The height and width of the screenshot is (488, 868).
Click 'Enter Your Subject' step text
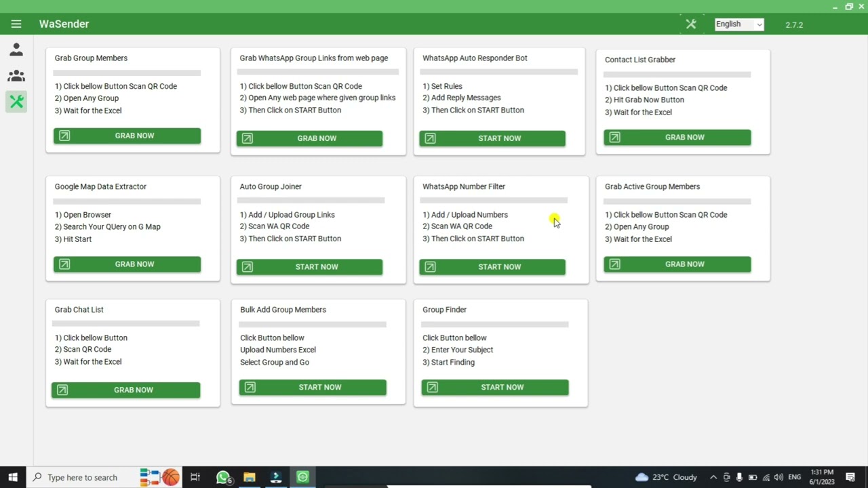point(458,350)
